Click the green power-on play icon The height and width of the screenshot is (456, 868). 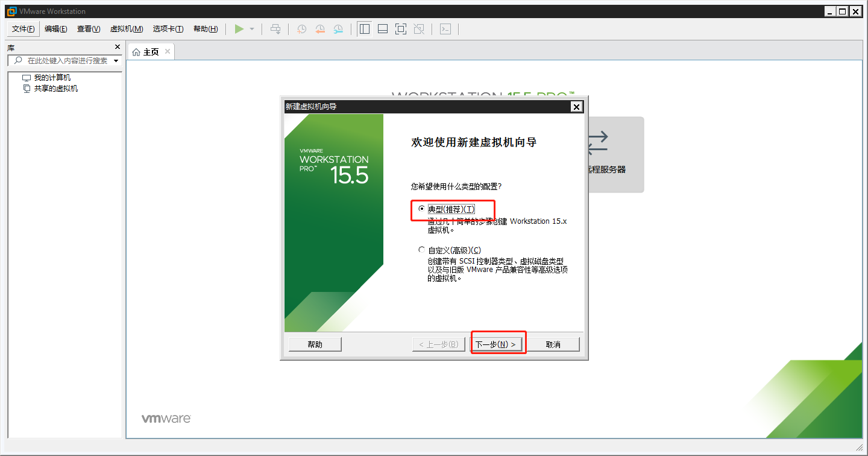click(x=239, y=29)
